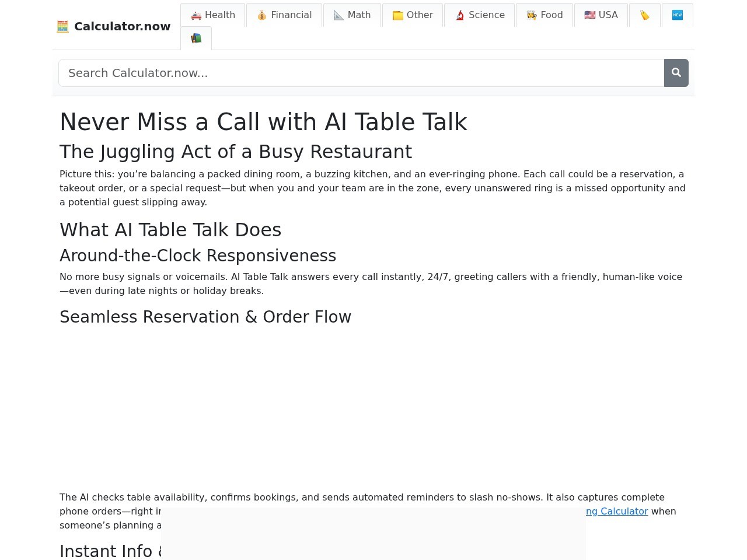Image resolution: width=747 pixels, height=560 pixels.
Task: Click the magnifying glass search icon
Action: [676, 72]
